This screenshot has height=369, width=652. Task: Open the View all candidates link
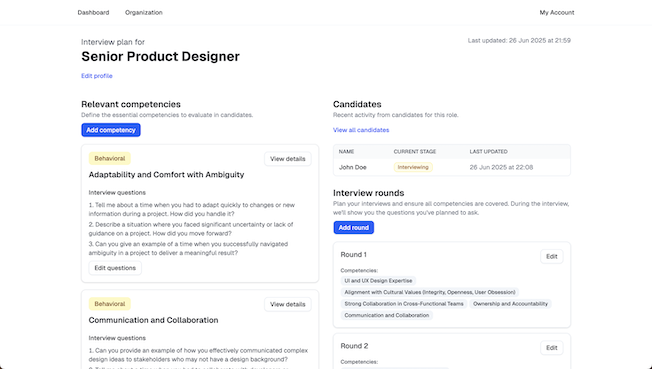pos(361,130)
